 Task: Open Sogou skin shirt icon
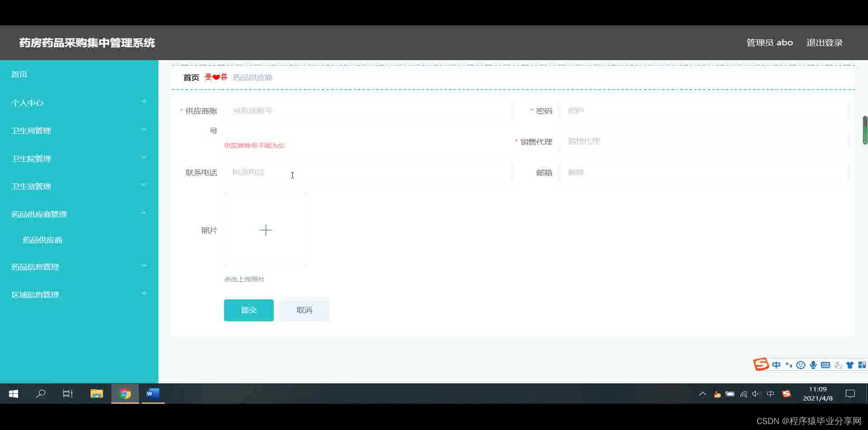coord(850,365)
